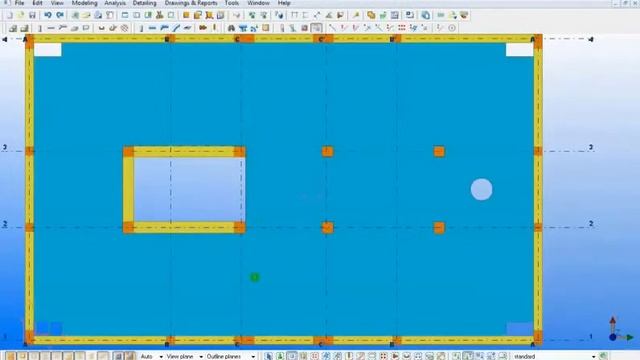Click the red dotted grid points icon

click(x=402, y=28)
